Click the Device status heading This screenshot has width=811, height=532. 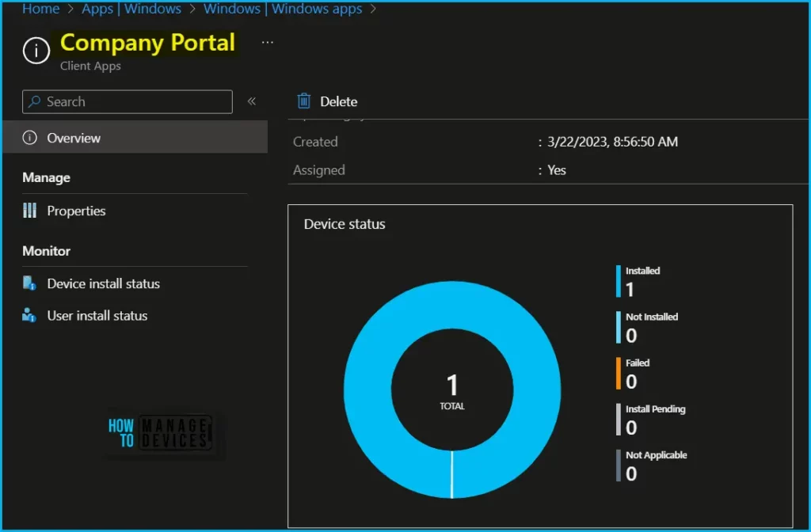(345, 224)
